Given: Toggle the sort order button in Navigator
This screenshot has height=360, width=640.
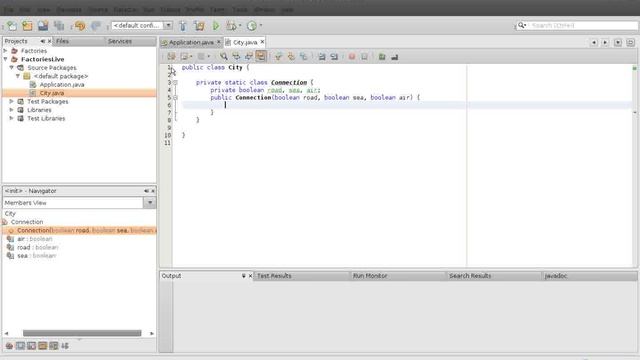Looking at the screenshot, I should (x=65, y=346).
